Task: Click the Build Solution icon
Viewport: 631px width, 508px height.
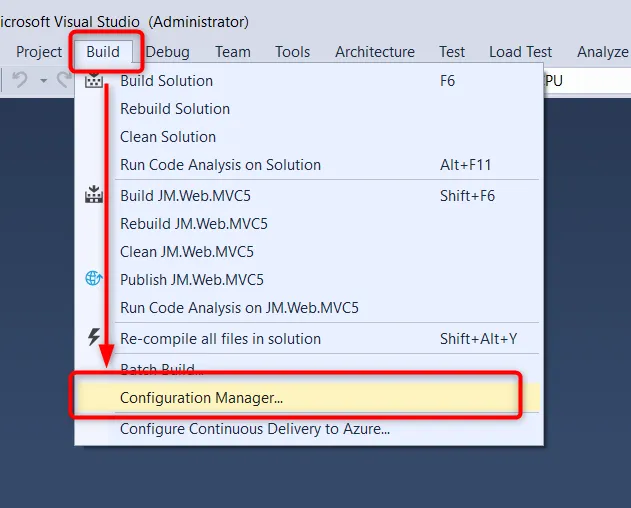Action: (94, 81)
